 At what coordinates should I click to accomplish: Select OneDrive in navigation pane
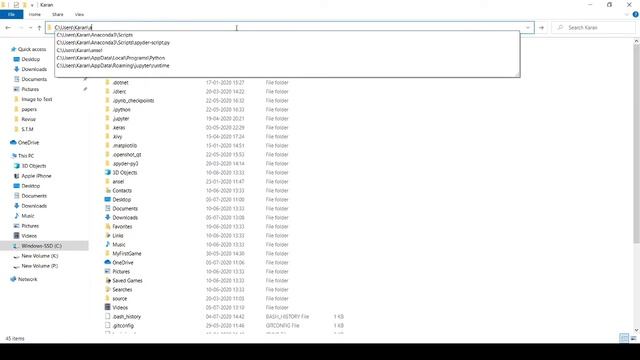[28, 142]
